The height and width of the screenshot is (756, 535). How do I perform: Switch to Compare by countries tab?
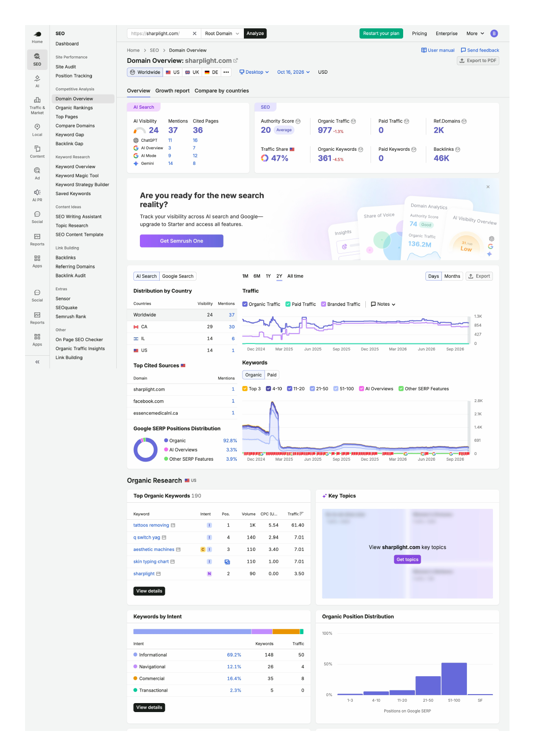[222, 91]
